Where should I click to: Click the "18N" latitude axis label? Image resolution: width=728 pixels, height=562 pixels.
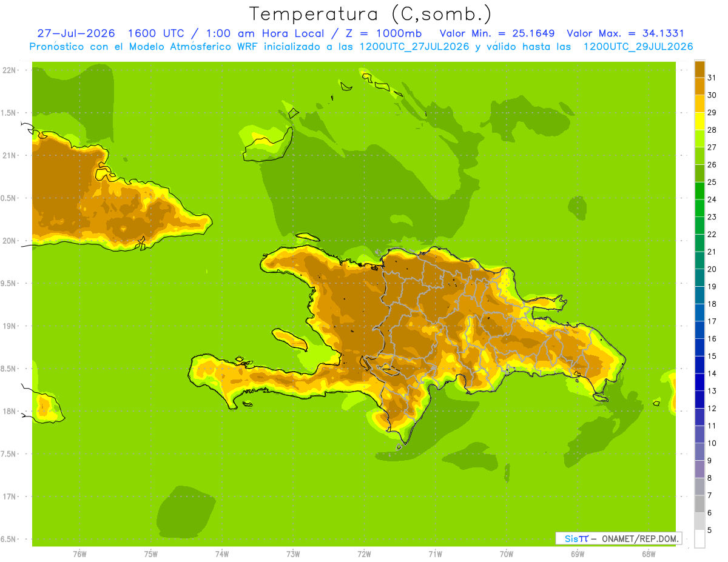pyautogui.click(x=10, y=412)
